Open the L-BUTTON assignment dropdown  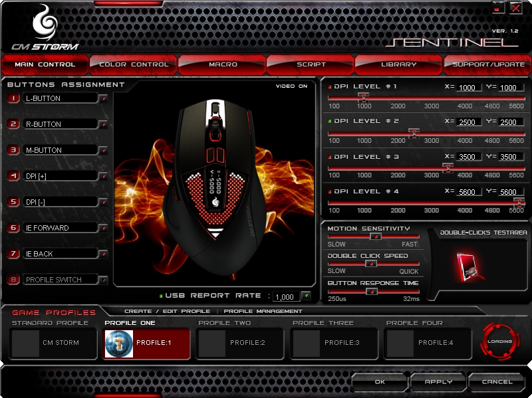tap(103, 98)
